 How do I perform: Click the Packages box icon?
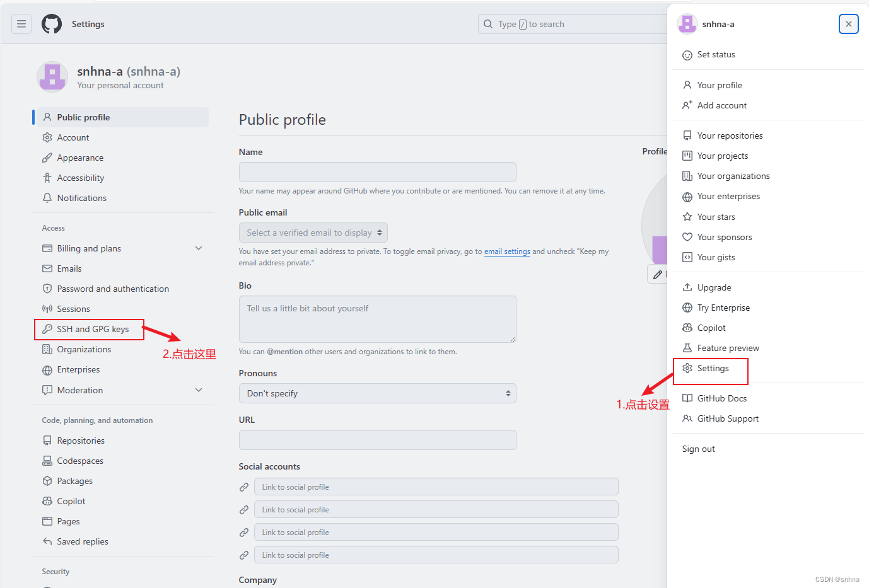47,481
